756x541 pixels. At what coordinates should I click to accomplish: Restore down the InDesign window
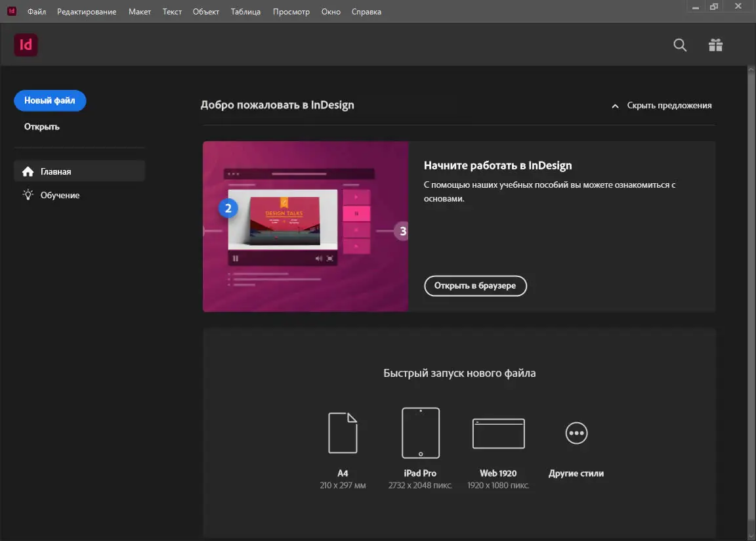click(x=714, y=7)
